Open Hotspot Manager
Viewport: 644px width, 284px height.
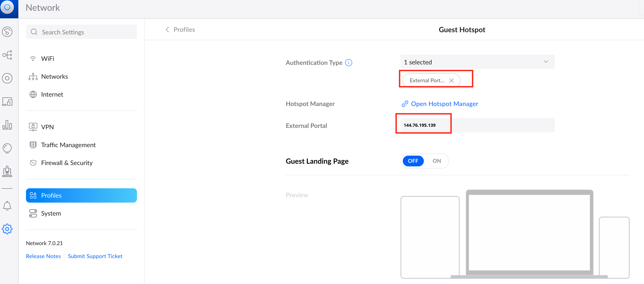tap(445, 104)
